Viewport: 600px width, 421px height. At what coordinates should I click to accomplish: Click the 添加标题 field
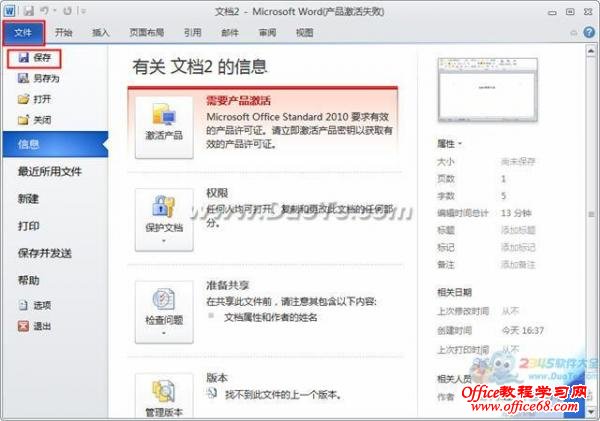pyautogui.click(x=518, y=230)
